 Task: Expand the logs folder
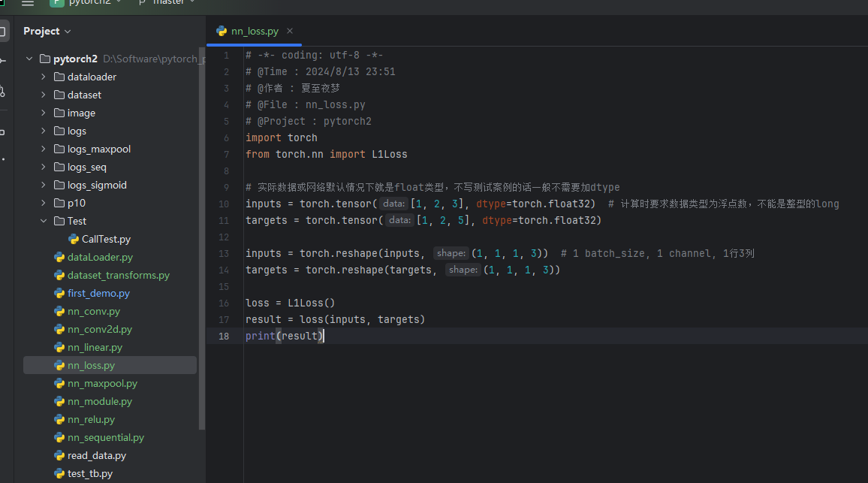coord(44,131)
